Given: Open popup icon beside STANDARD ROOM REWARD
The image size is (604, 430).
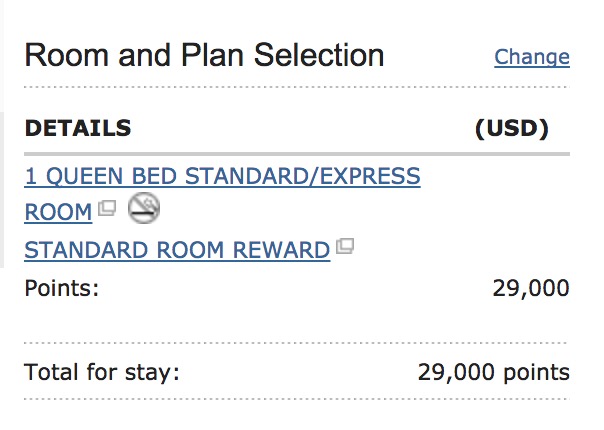Looking at the screenshot, I should [345, 246].
